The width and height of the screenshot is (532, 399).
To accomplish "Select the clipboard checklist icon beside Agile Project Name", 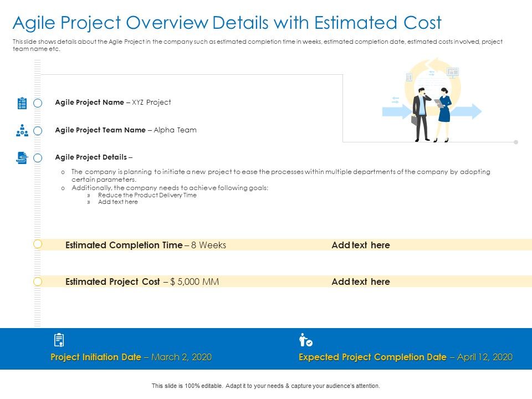I will [x=22, y=103].
